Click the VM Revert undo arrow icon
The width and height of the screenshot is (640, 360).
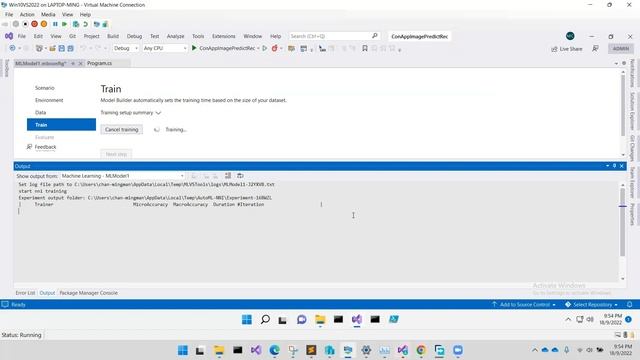tap(85, 24)
